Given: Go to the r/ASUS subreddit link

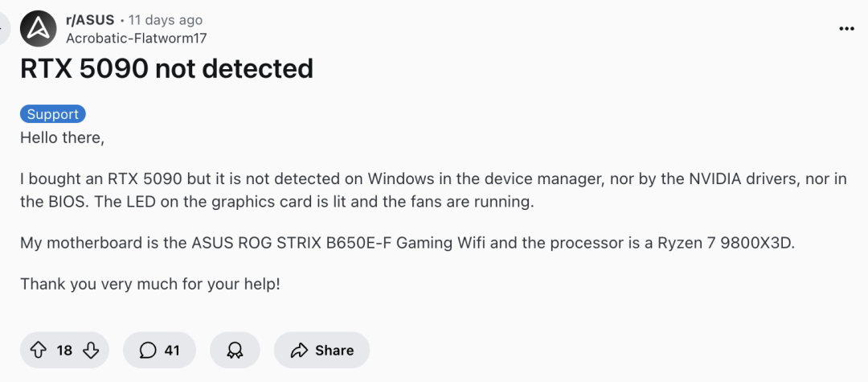Looking at the screenshot, I should pyautogui.click(x=90, y=20).
